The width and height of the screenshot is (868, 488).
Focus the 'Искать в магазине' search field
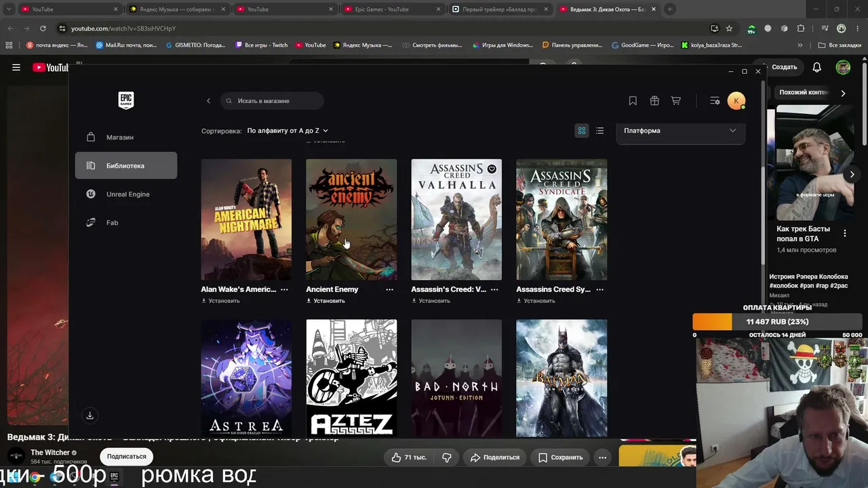pyautogui.click(x=272, y=101)
